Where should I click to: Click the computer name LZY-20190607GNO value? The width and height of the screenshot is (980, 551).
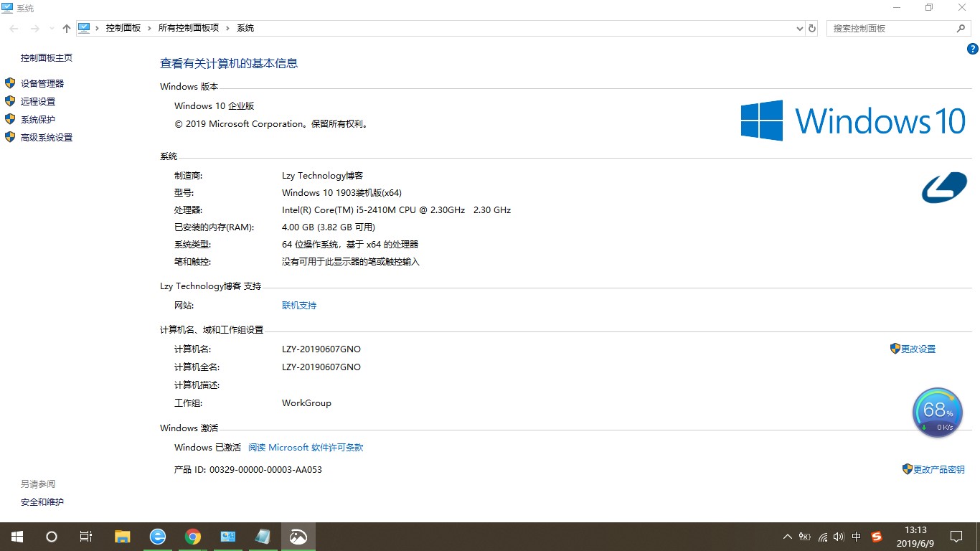point(321,349)
